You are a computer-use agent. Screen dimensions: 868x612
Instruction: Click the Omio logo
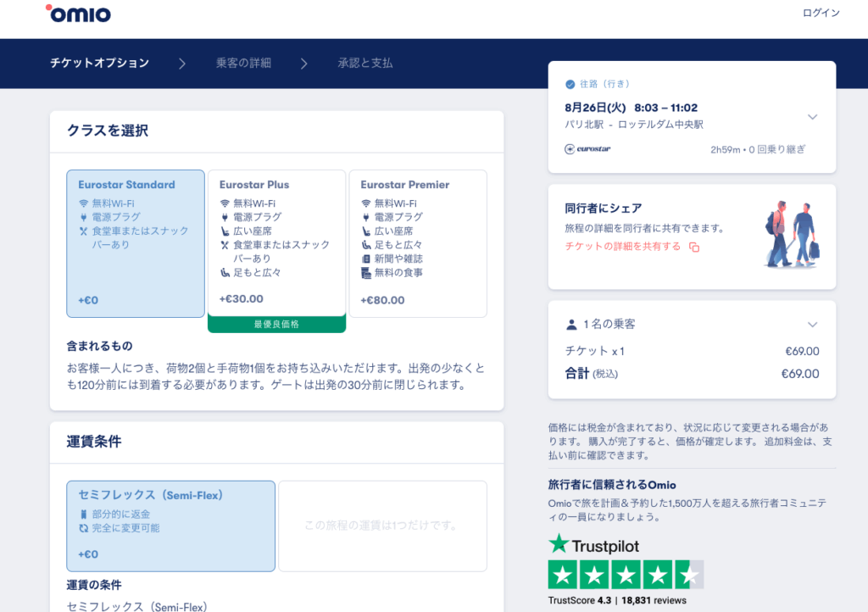[x=78, y=14]
